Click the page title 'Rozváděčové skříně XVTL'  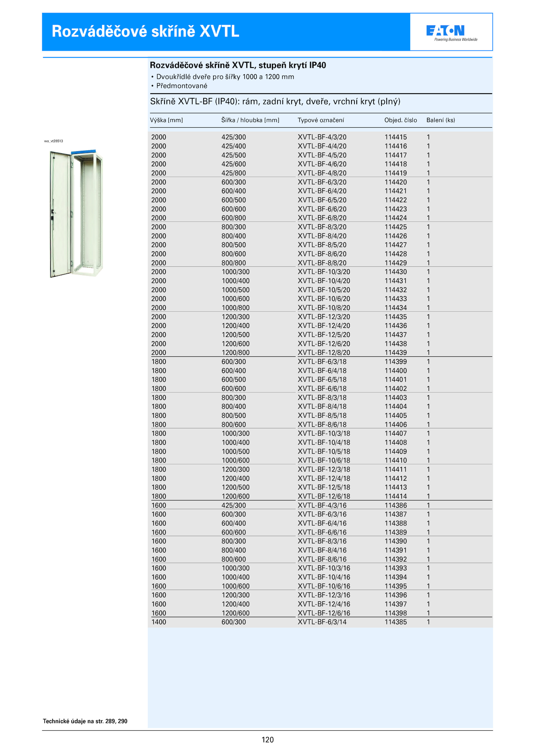click(145, 31)
